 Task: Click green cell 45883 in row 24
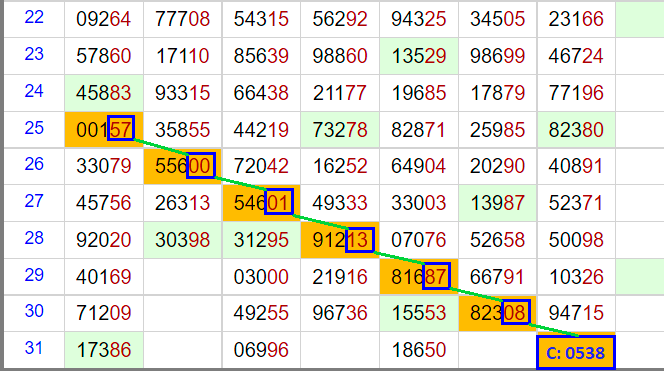(x=104, y=93)
